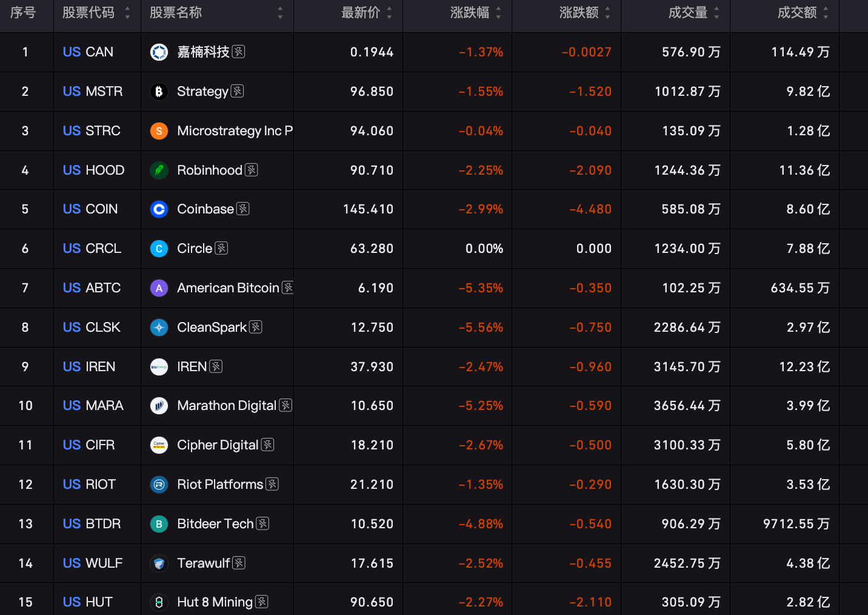Click the Robinhood feather logo icon

tap(159, 170)
